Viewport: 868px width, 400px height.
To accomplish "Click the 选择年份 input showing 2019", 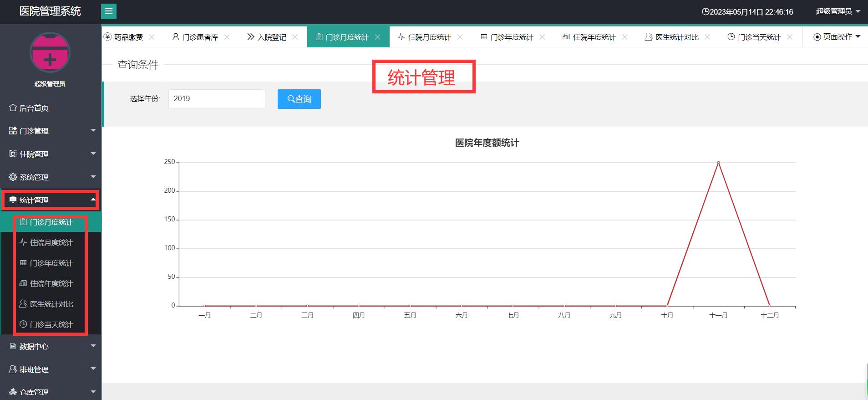I will coord(217,99).
